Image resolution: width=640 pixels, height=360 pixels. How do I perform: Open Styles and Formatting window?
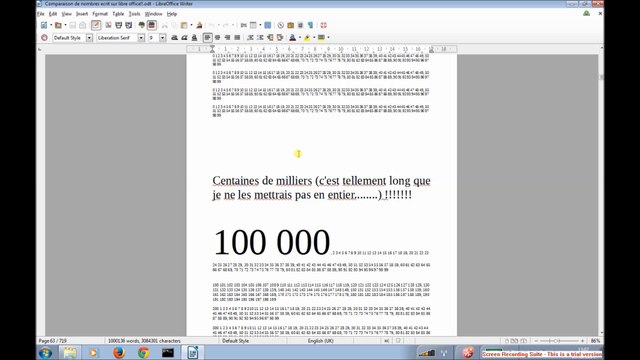coord(44,38)
